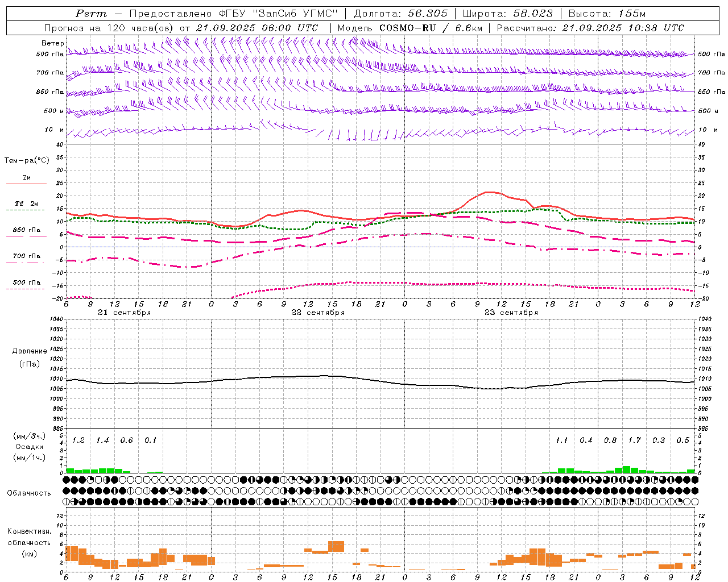Image resolution: width=728 pixels, height=582 pixels.
Task: Click the 2м temperature legend entry
Action: 27,177
